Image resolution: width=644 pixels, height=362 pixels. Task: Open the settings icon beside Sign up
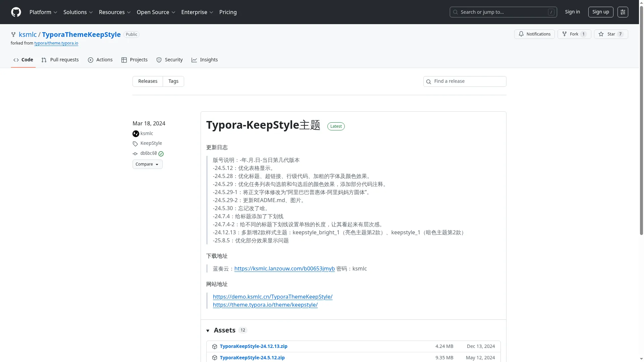coord(623,12)
